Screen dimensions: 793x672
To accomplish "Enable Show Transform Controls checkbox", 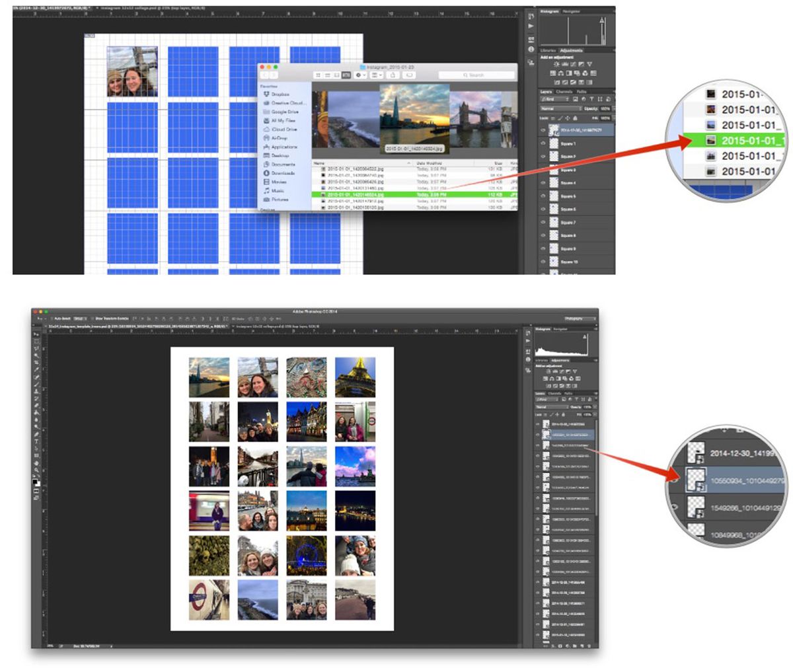I will [92, 318].
